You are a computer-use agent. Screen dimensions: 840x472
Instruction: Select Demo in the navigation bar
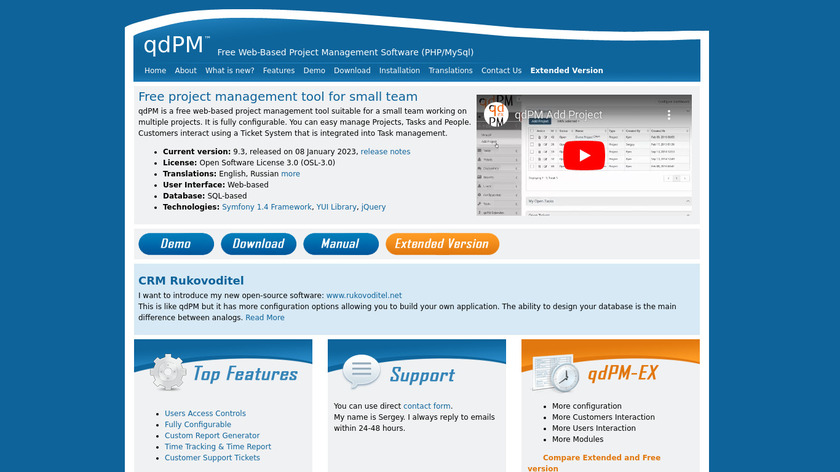coord(314,71)
